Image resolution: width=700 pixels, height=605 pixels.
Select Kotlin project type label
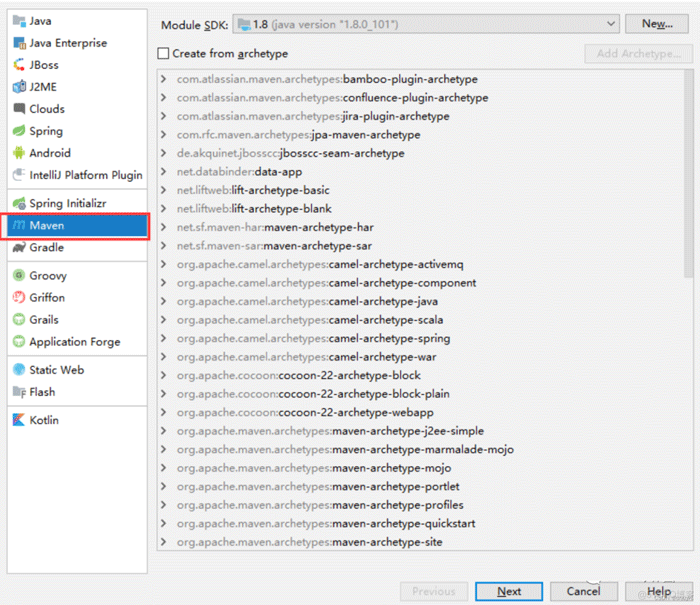(44, 420)
